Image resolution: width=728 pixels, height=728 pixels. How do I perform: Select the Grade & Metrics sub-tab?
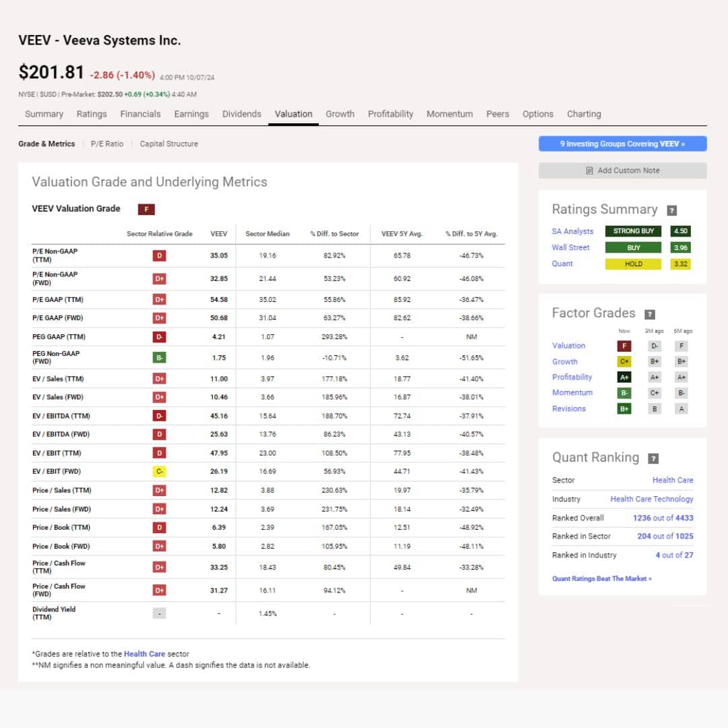pyautogui.click(x=47, y=144)
